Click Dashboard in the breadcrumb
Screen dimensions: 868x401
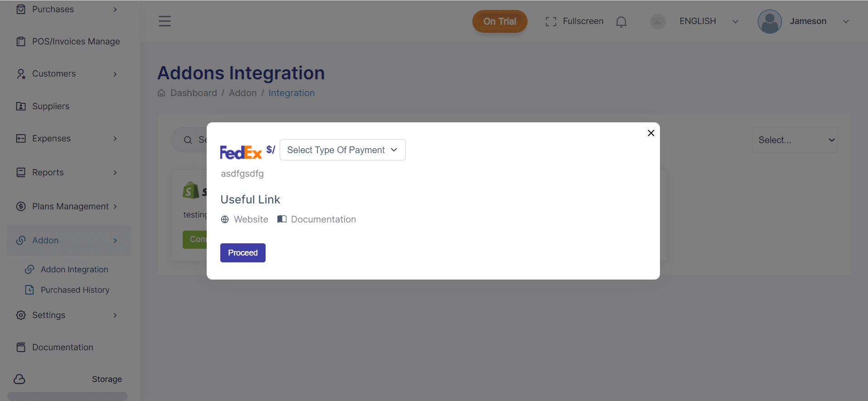coord(194,93)
